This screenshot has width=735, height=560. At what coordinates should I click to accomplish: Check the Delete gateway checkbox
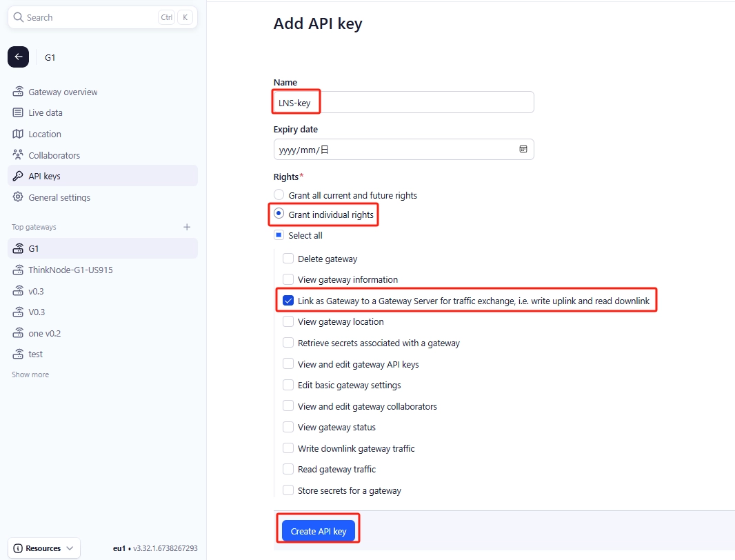(x=288, y=259)
